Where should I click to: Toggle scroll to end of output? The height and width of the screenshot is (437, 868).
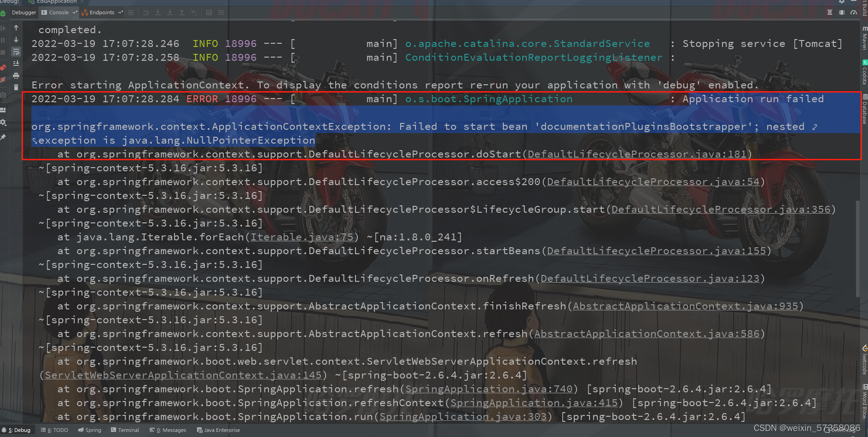[16, 63]
